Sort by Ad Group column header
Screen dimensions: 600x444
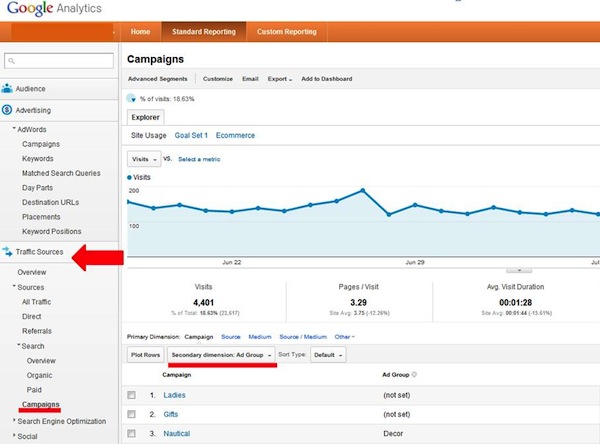pyautogui.click(x=395, y=374)
